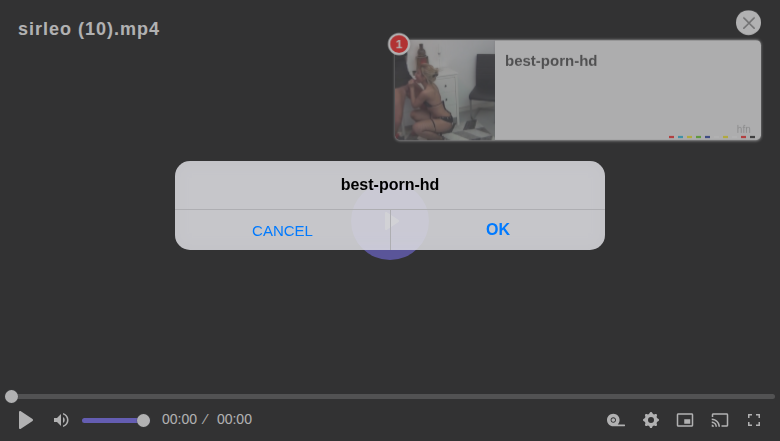Mute audio using the speaker icon
This screenshot has width=780, height=441.
[61, 420]
